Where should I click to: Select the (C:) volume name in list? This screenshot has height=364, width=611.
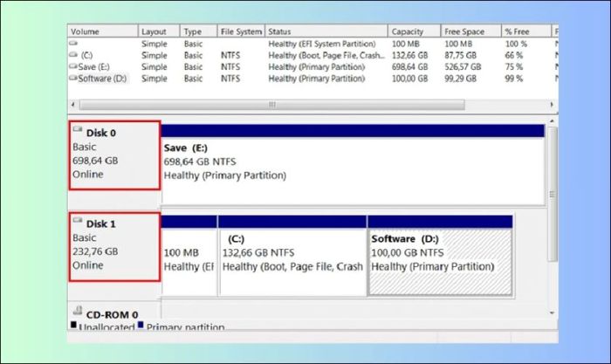(86, 55)
